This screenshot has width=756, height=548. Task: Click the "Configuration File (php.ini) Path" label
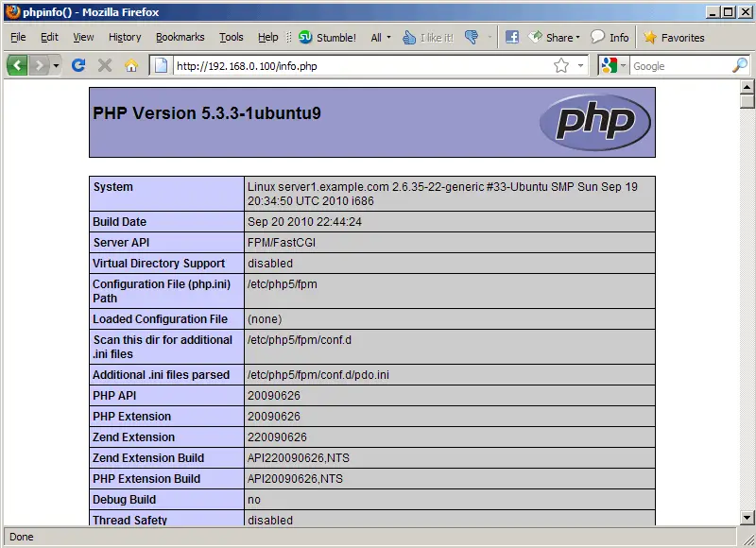162,291
